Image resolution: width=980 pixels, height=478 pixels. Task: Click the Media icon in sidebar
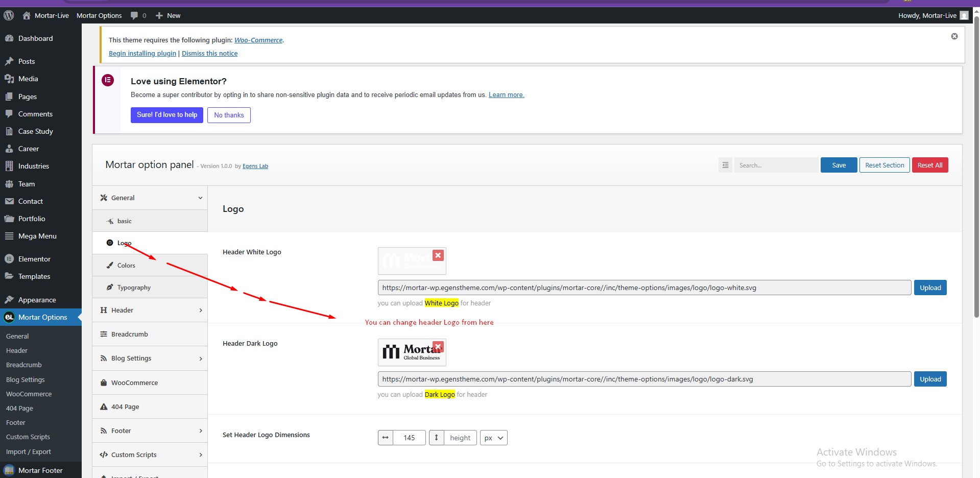click(9, 79)
